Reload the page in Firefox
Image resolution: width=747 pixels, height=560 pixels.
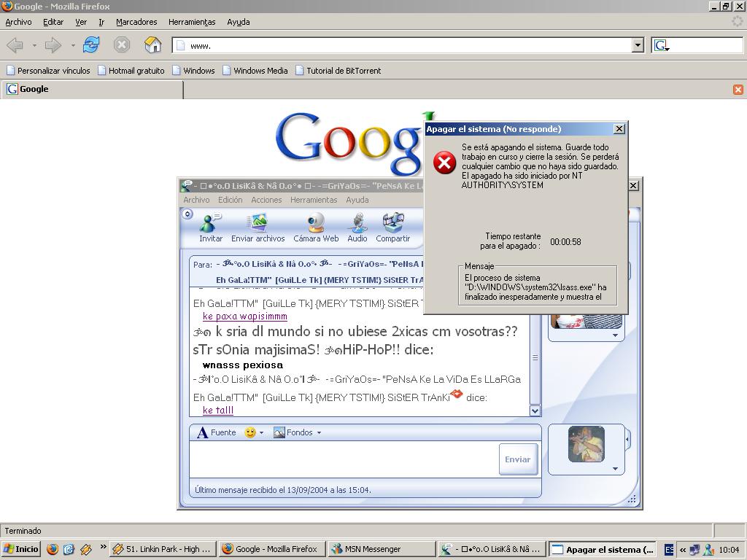91,45
